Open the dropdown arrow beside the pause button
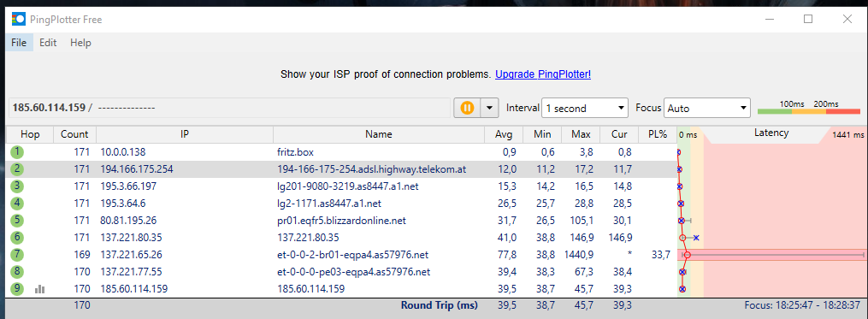Image resolution: width=868 pixels, height=319 pixels. pyautogui.click(x=489, y=108)
